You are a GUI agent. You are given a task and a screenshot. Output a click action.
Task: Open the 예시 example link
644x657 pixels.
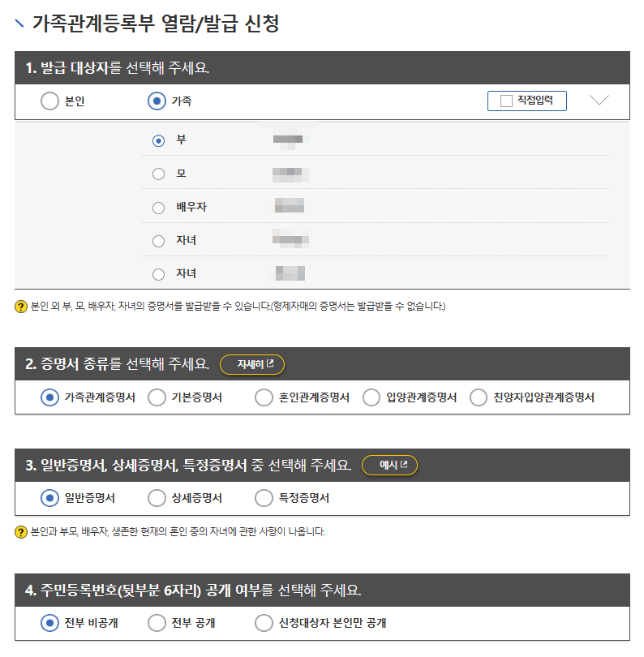pyautogui.click(x=389, y=465)
